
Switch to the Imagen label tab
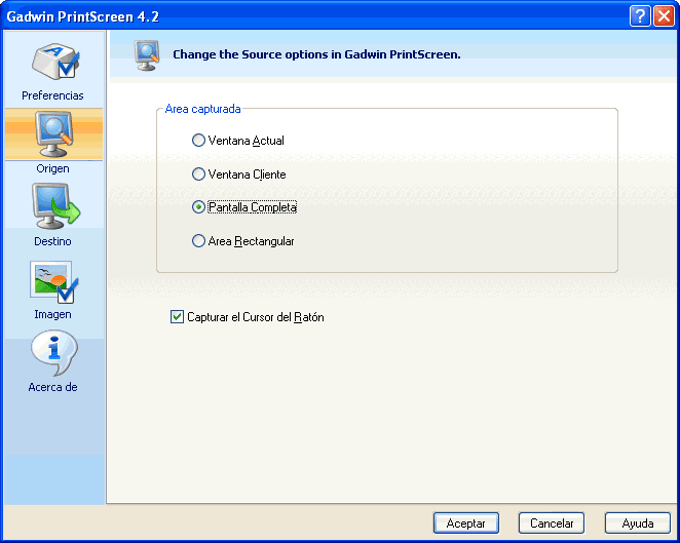[52, 314]
